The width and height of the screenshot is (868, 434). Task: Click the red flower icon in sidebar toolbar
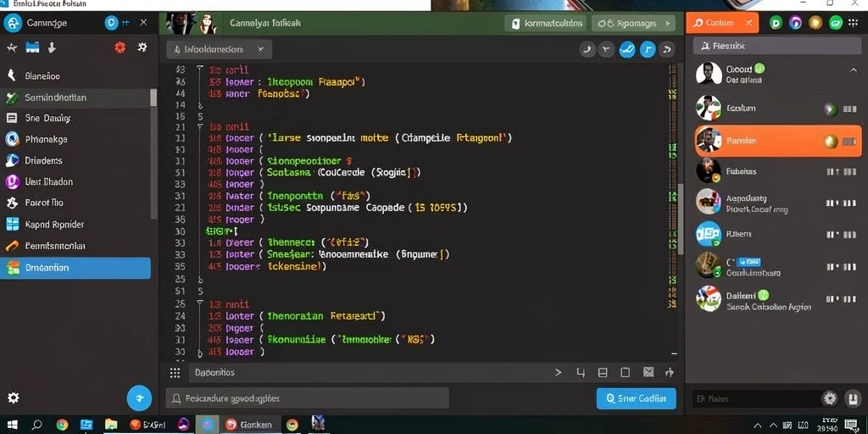tap(120, 47)
